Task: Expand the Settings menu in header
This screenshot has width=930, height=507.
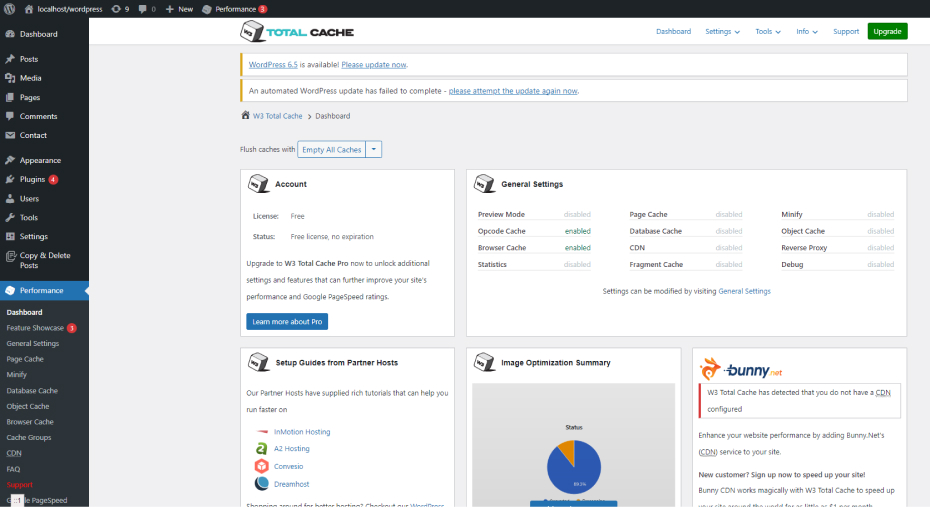Action: (722, 31)
